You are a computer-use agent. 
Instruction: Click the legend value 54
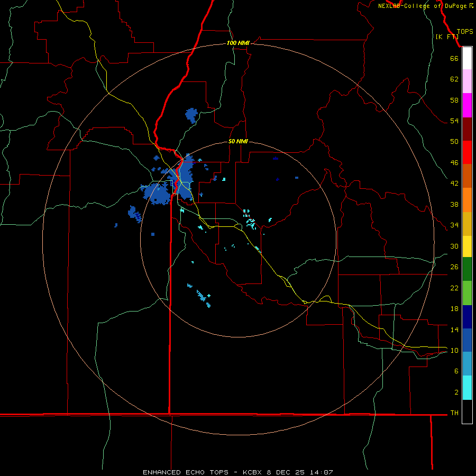click(x=454, y=121)
